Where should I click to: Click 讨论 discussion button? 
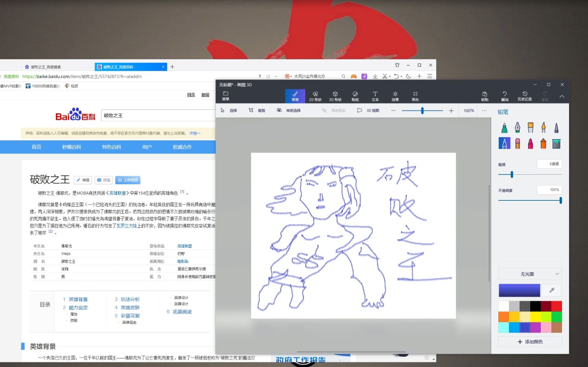[x=104, y=180]
